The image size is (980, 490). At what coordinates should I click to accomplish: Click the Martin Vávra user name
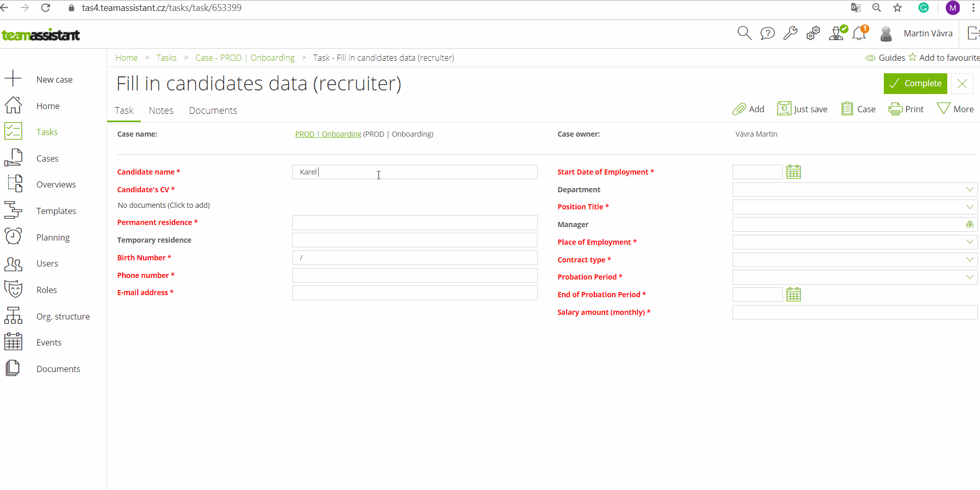[x=928, y=33]
